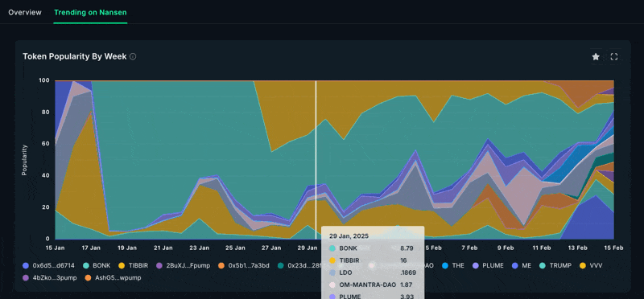Expand the chart to fullscreen
The image size is (644, 299).
[x=614, y=57]
